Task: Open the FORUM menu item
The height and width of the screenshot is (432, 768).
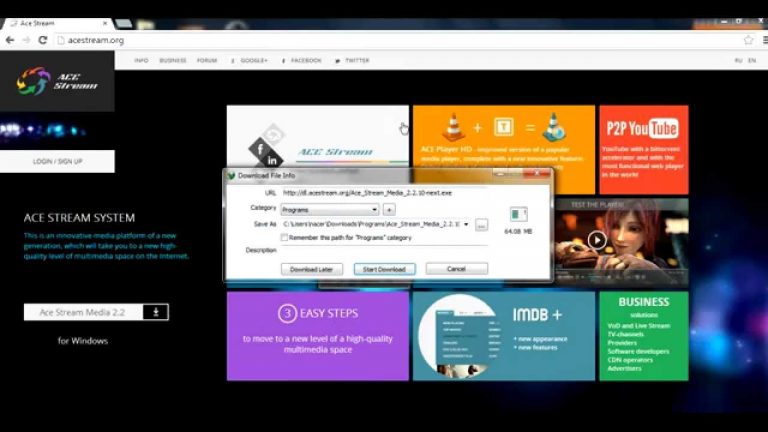Action: click(x=207, y=60)
